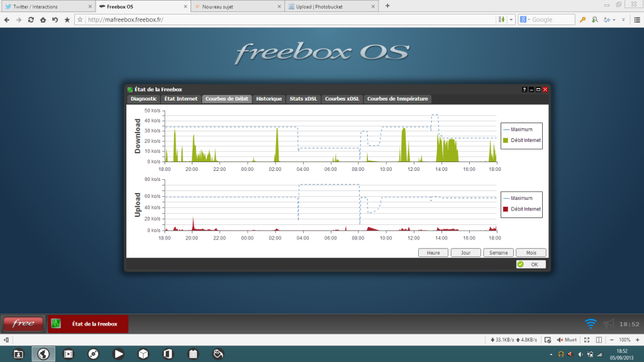Open the translate options dropdown arrow
Screen dimensions: 644x362
614,19
